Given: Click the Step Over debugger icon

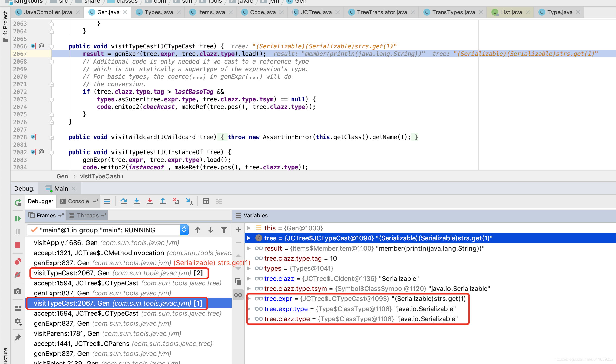Looking at the screenshot, I should point(123,201).
